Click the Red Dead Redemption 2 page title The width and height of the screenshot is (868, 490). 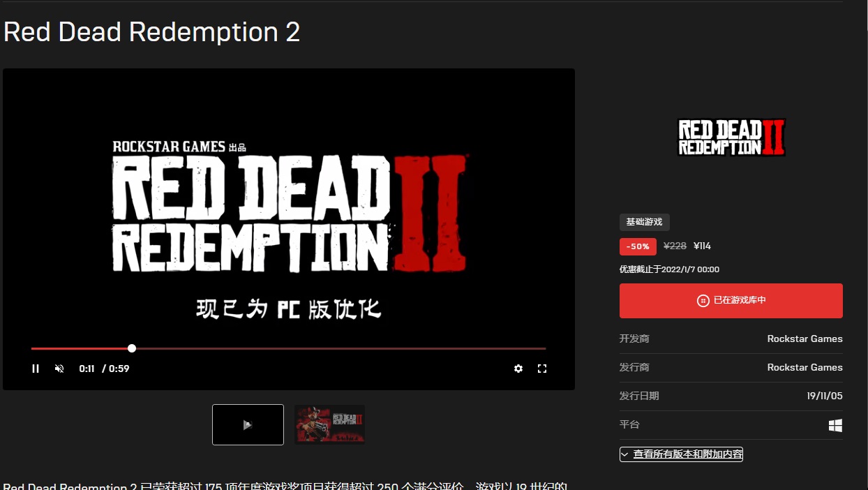pos(151,32)
